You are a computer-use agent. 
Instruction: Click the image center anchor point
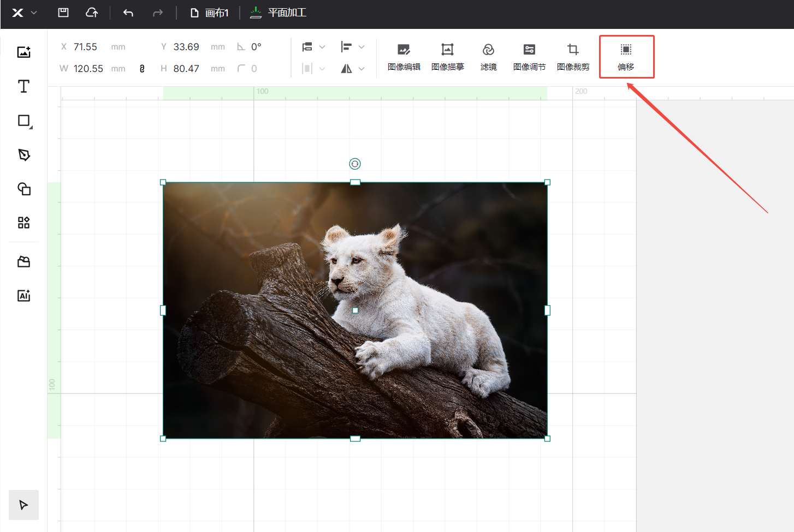tap(355, 310)
